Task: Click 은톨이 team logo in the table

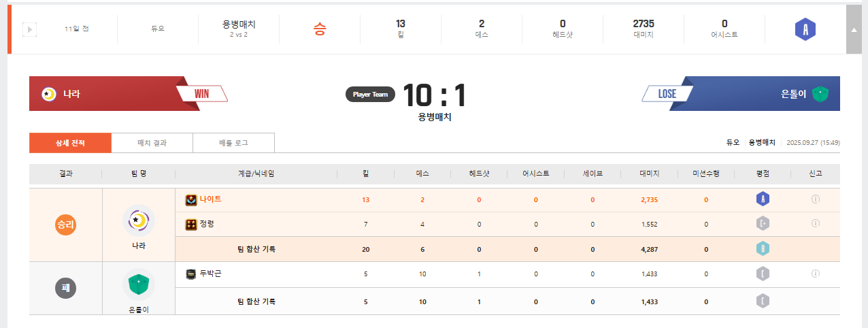Action: point(139,284)
